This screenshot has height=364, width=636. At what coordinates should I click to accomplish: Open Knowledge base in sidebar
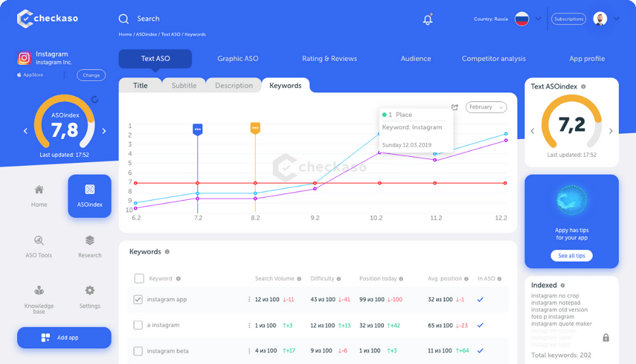[x=39, y=300]
